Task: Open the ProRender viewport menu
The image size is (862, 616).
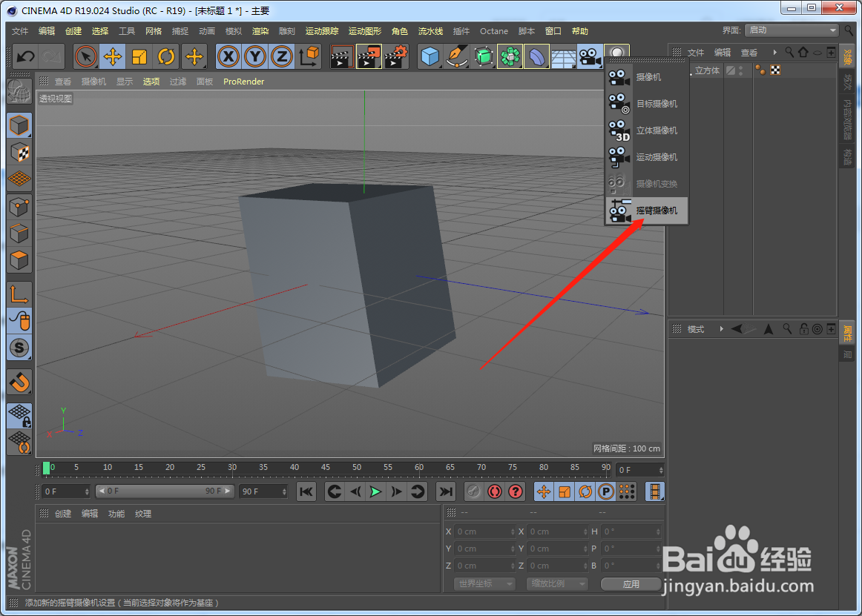Action: [243, 82]
